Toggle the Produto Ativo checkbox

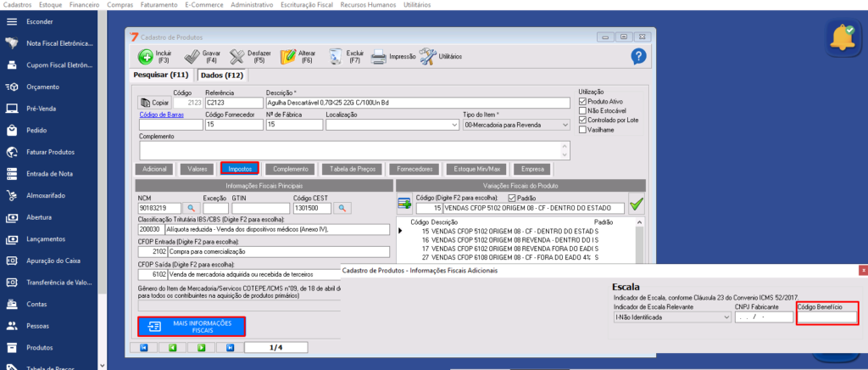[582, 102]
